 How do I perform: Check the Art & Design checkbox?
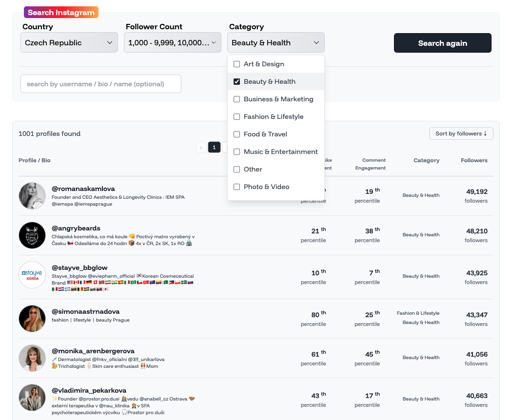click(x=237, y=64)
